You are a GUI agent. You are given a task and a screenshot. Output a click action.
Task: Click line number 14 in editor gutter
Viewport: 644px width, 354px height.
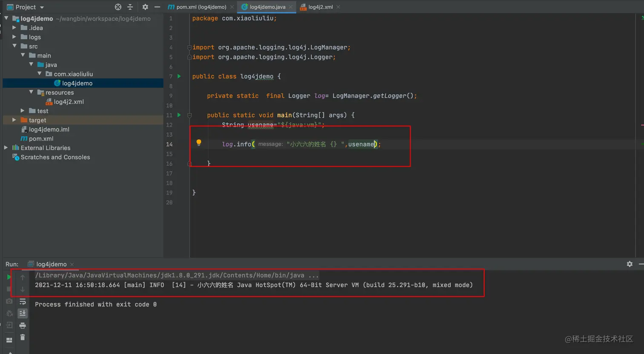pos(170,144)
